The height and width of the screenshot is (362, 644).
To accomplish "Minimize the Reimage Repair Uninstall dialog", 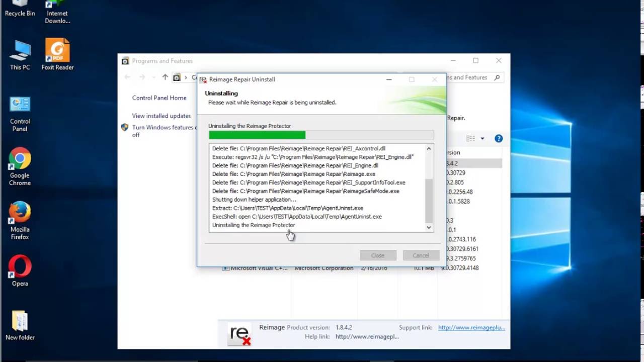I will (389, 79).
